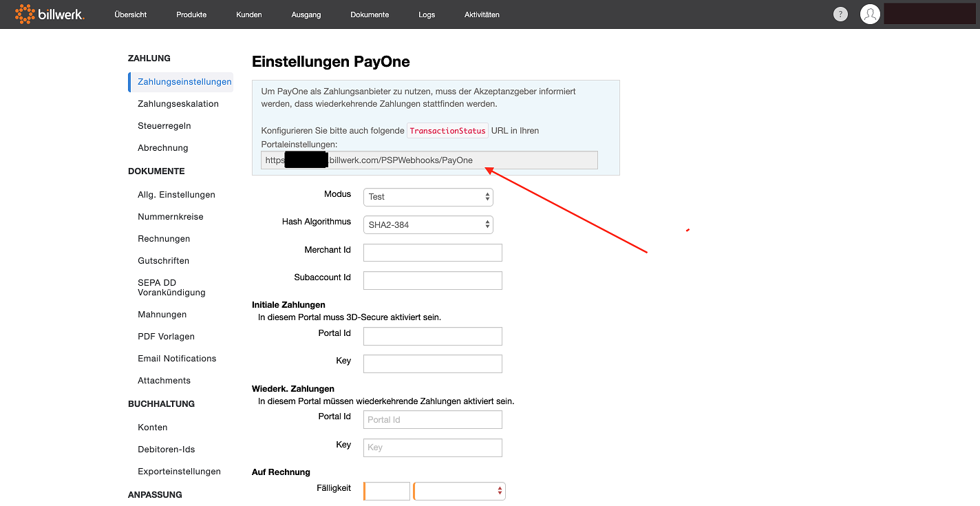Viewport: 980px width, 506px height.
Task: Click the Modus label
Action: click(x=337, y=194)
